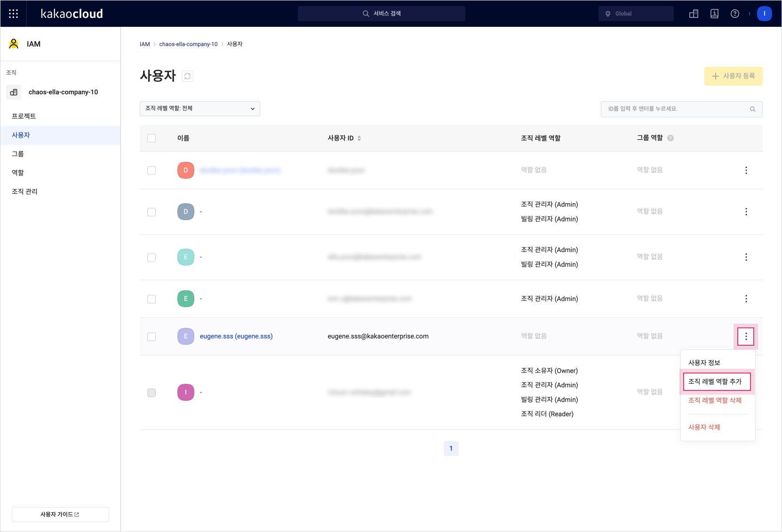Check the light-green E user row checkbox
This screenshot has width=782, height=532.
152,257
